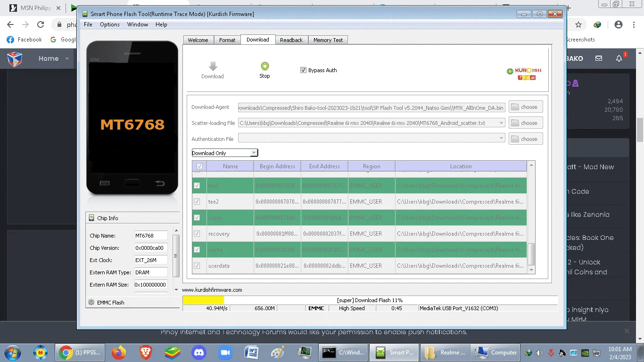Screen dimensions: 644x362
Task: Bookmark the page with Chrome star icon
Action: (x=578, y=25)
